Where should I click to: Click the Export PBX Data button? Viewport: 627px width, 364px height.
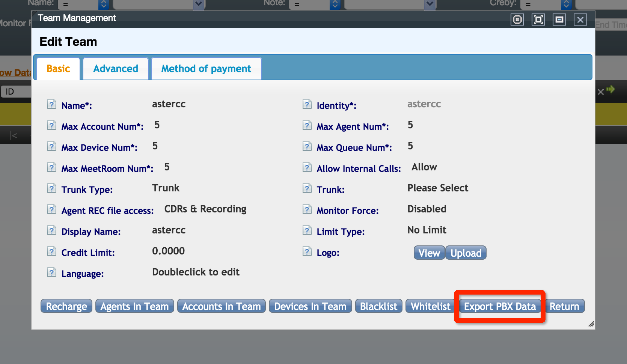coord(500,306)
